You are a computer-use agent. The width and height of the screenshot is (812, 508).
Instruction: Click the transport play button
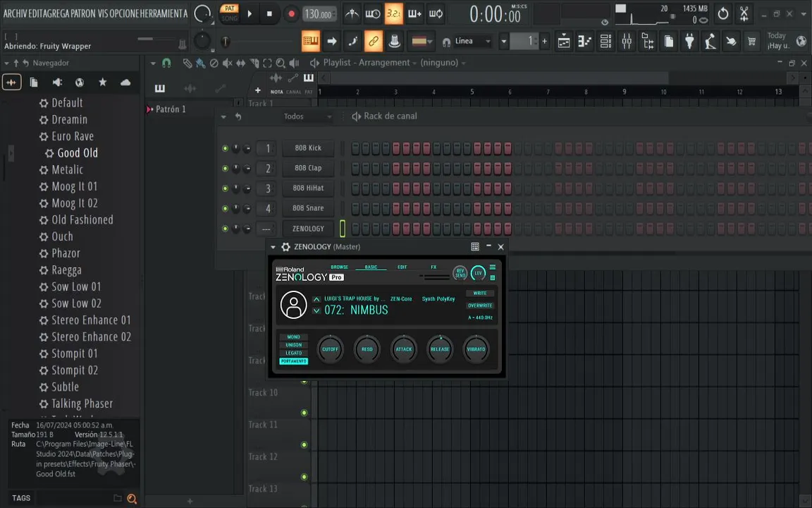click(250, 14)
